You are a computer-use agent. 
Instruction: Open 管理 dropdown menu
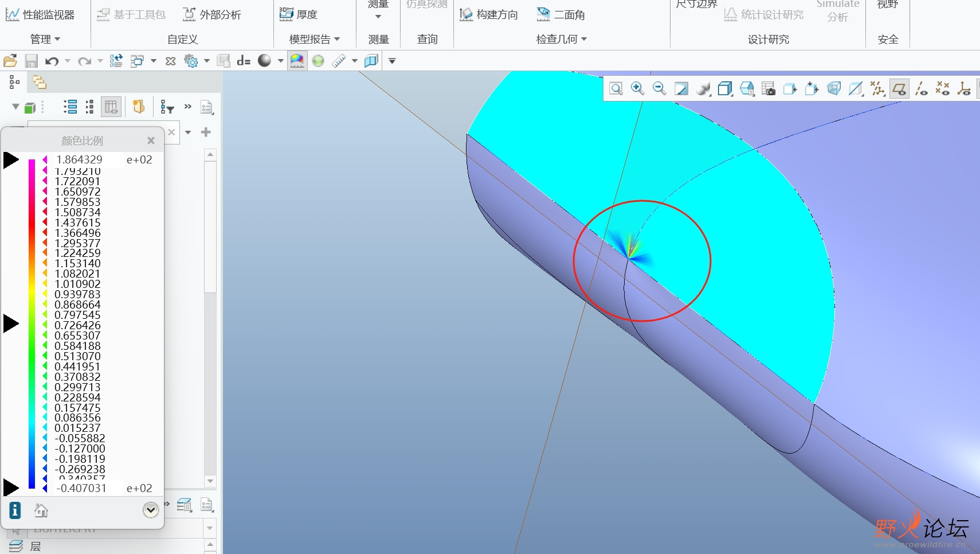click(45, 39)
